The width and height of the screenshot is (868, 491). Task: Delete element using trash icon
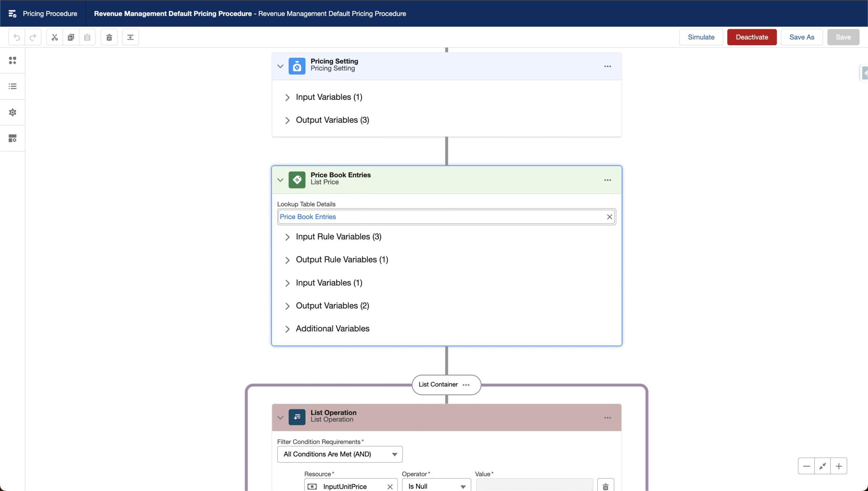[x=109, y=37]
